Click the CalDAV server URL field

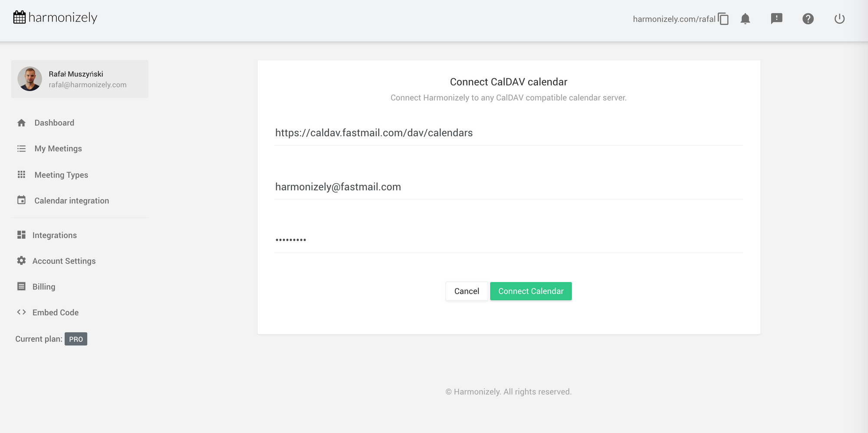[509, 133]
